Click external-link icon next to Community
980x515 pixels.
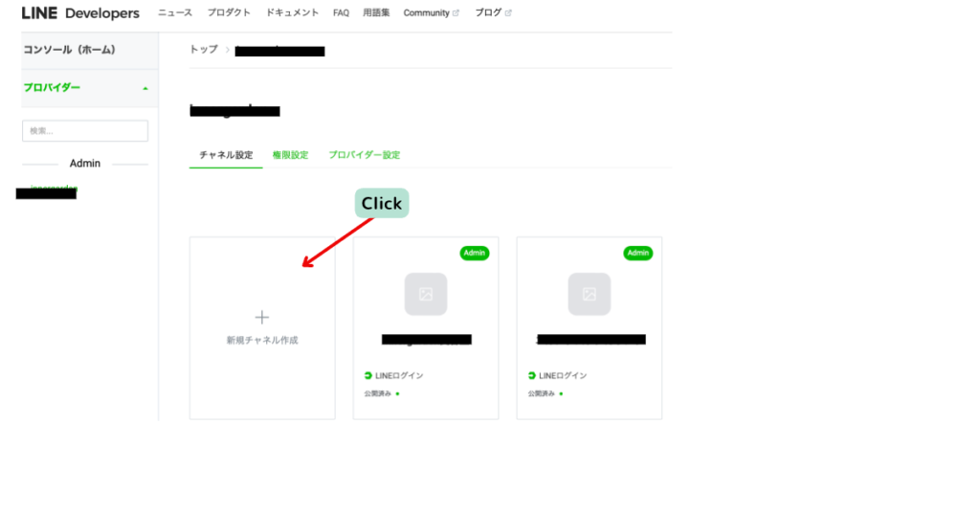(456, 12)
